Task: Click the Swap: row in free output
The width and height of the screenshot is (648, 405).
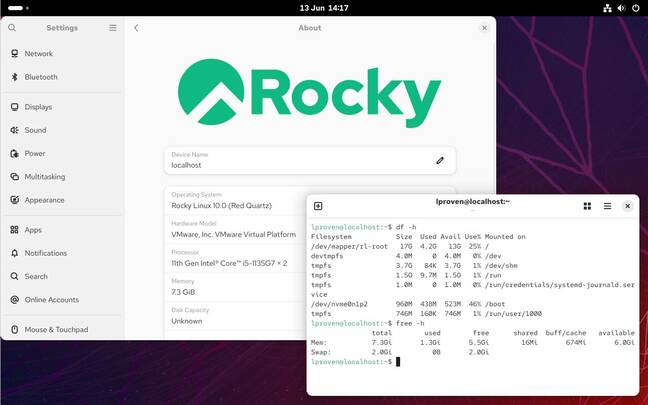Action: click(400, 352)
